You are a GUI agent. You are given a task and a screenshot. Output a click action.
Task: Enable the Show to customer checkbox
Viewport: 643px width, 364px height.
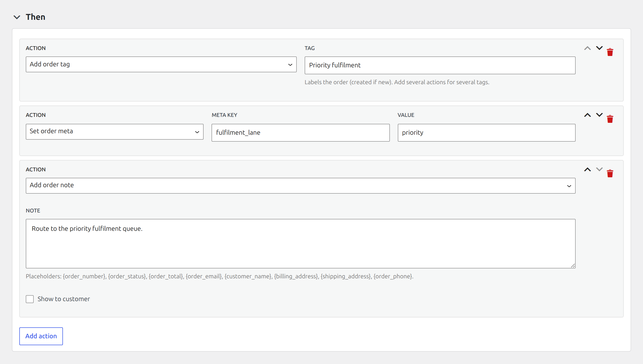point(30,299)
